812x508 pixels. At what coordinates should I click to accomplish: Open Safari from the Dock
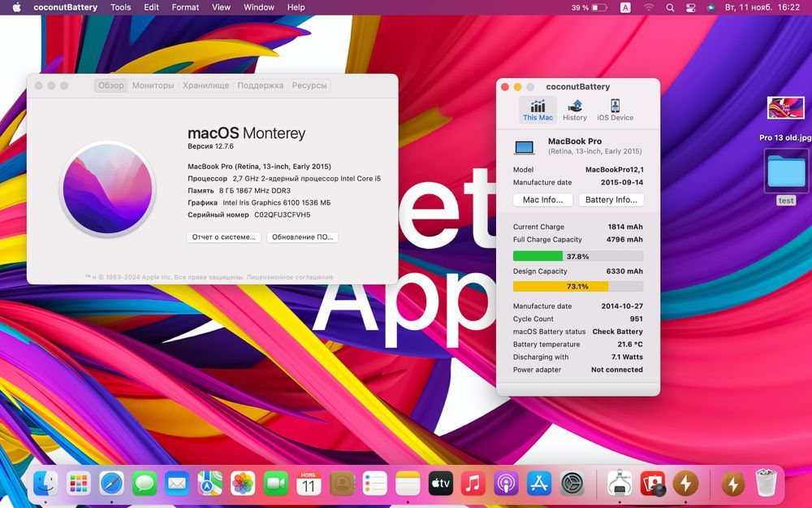[x=112, y=484]
